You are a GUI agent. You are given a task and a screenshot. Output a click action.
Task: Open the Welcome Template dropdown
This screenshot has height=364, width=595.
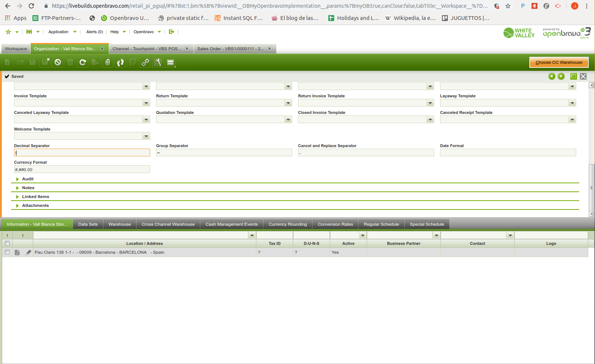146,136
